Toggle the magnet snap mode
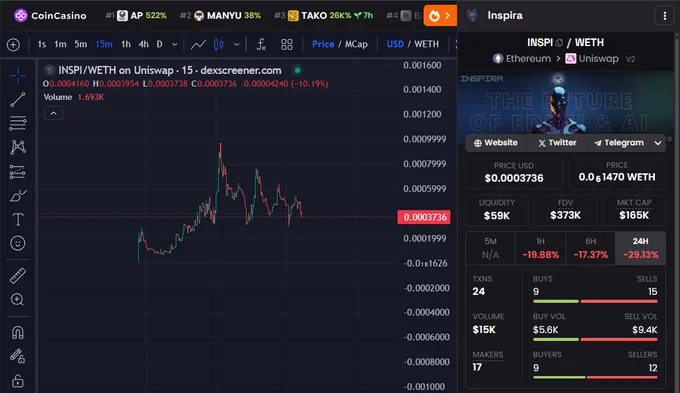Viewport: 680px width, 393px height. [x=18, y=333]
